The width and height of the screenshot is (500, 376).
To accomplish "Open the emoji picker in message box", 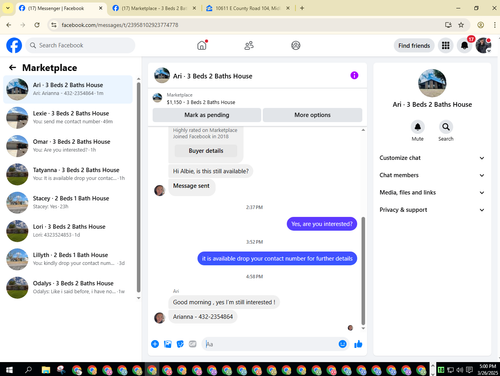I will [x=342, y=344].
